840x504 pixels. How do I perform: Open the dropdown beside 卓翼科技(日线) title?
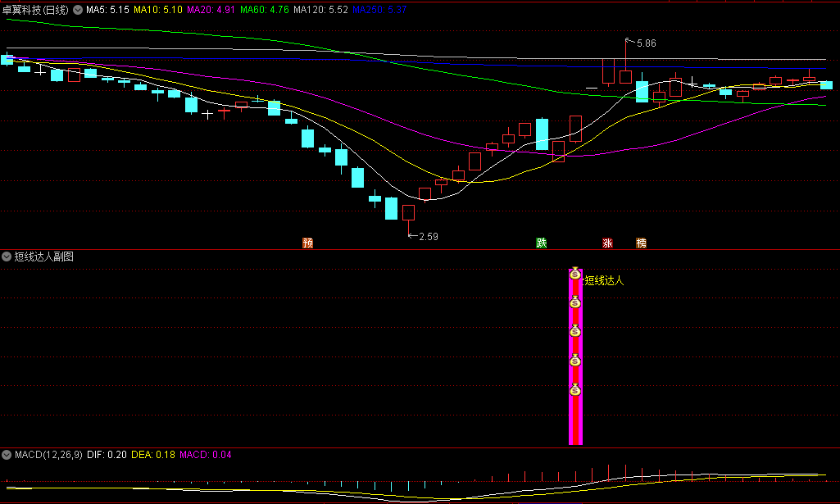[78, 10]
